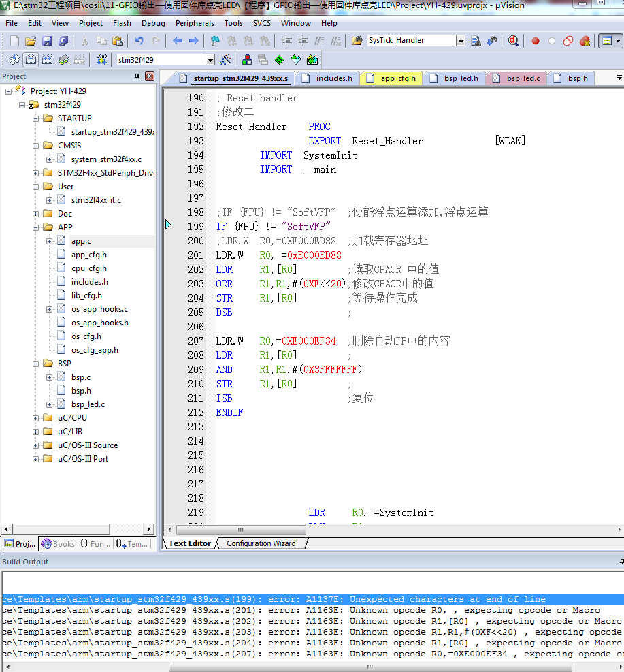Select app_cfg.h in the project tree

[88, 255]
